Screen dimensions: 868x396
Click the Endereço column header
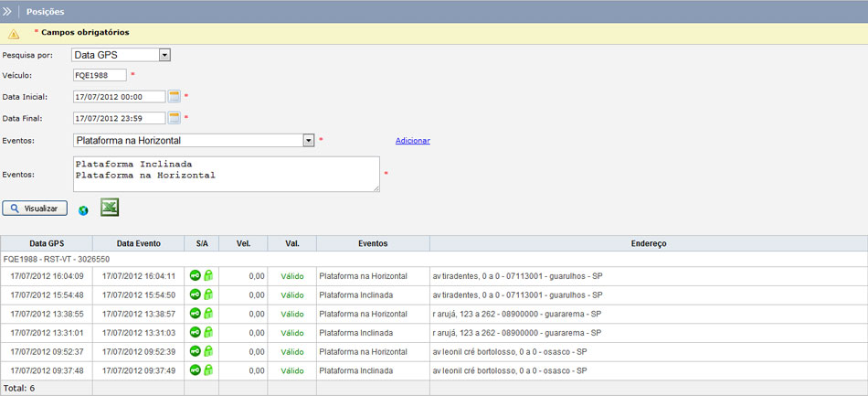click(648, 244)
